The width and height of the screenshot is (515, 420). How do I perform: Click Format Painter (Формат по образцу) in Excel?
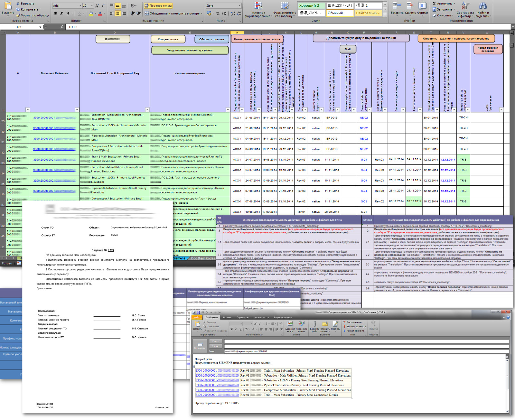pos(33,15)
